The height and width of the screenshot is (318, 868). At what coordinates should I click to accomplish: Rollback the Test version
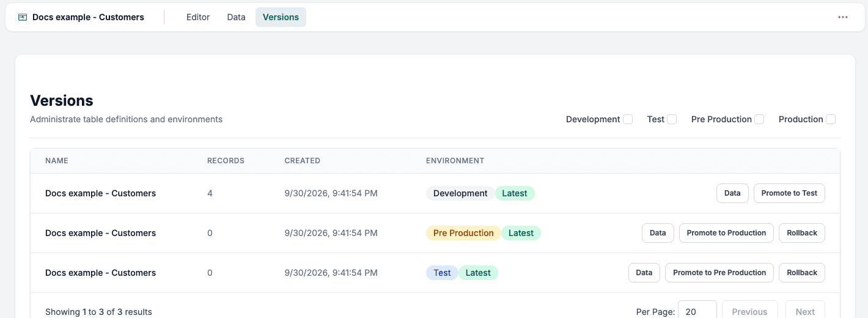pyautogui.click(x=802, y=273)
